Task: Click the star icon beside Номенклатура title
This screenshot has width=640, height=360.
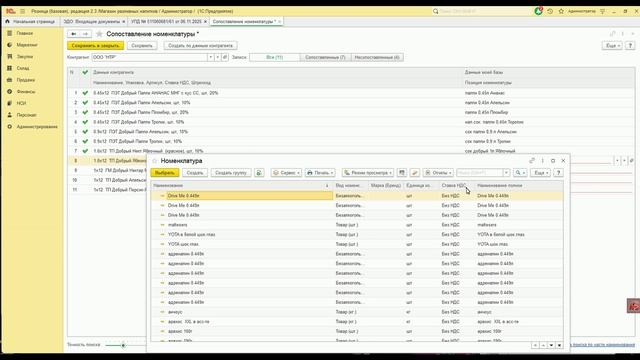Action: (155, 161)
